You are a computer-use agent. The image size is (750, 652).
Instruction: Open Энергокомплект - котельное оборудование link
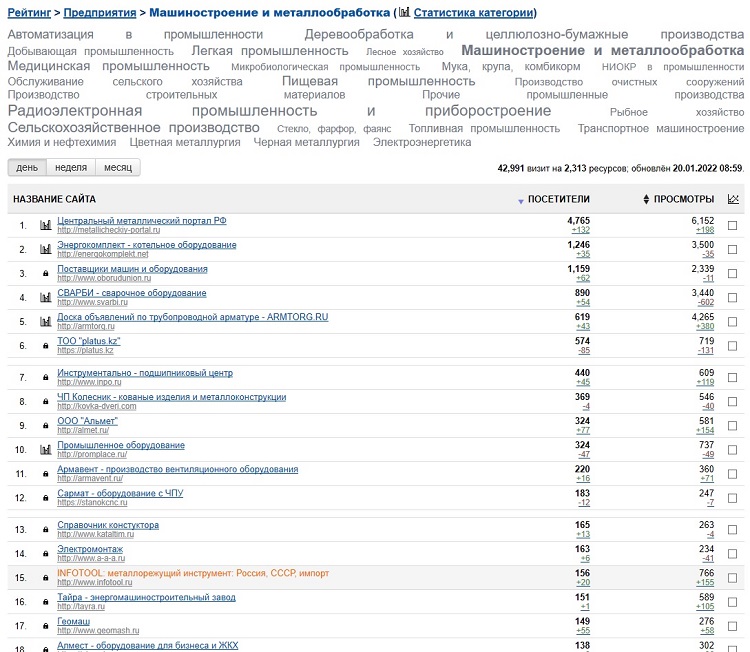point(147,245)
